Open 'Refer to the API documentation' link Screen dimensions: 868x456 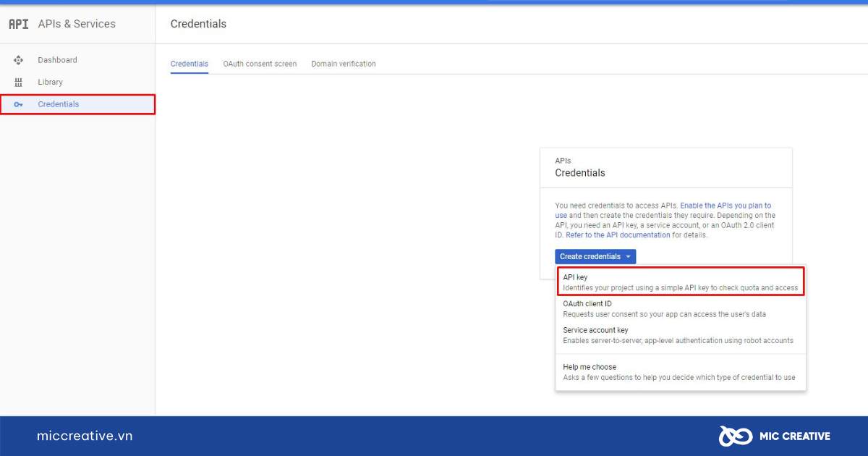tap(618, 235)
